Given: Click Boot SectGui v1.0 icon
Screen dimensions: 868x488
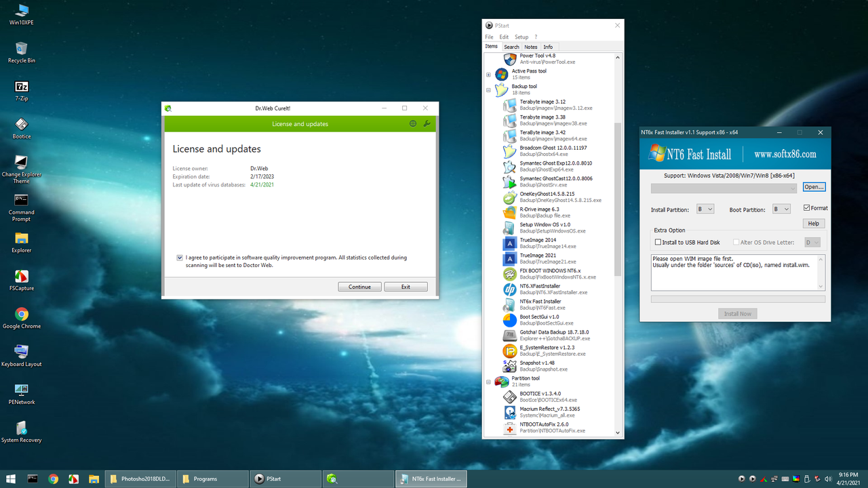Looking at the screenshot, I should (510, 320).
